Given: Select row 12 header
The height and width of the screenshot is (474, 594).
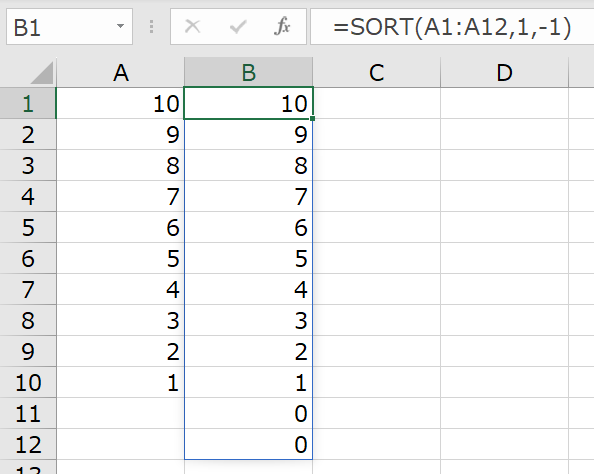Looking at the screenshot, I should pyautogui.click(x=28, y=444).
